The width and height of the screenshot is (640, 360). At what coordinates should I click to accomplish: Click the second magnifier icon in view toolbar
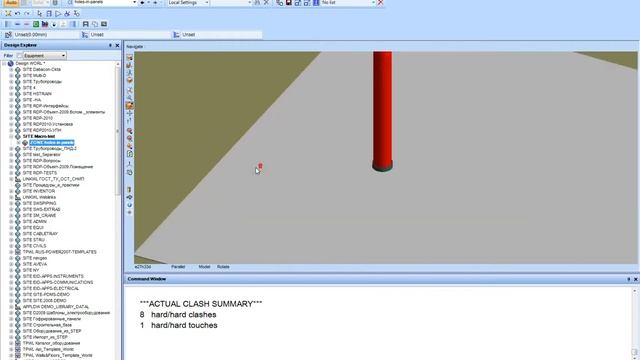click(129, 139)
